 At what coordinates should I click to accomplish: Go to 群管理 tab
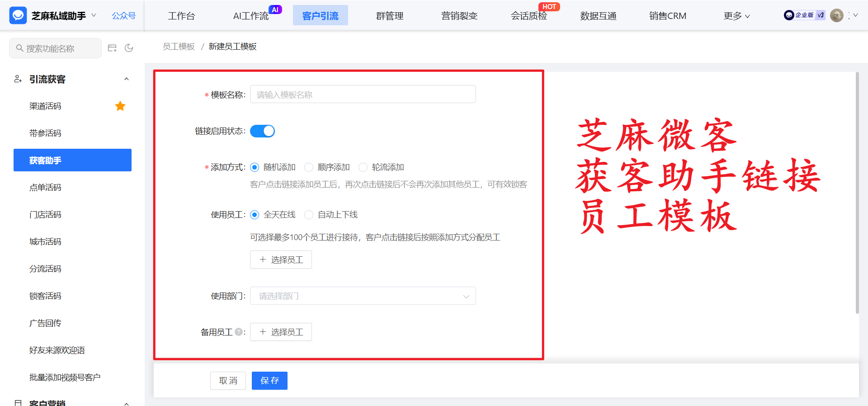click(x=390, y=16)
